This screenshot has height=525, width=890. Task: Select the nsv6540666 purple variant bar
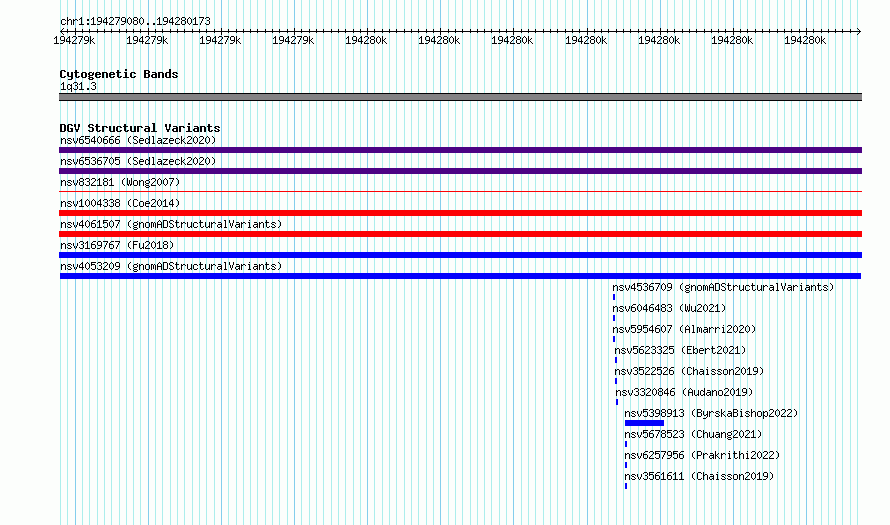point(460,150)
